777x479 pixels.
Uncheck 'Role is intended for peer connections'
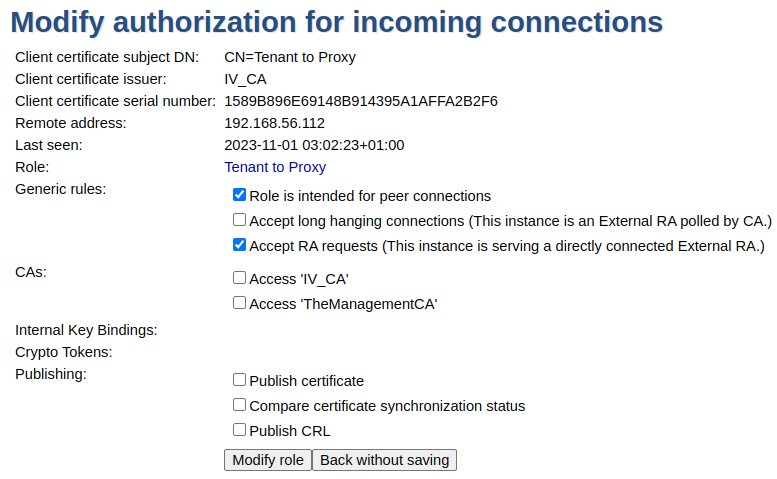coord(239,195)
